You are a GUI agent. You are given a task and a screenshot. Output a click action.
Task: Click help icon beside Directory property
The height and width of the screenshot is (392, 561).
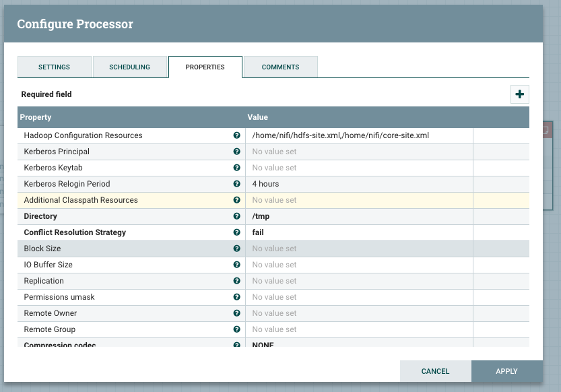coord(236,216)
